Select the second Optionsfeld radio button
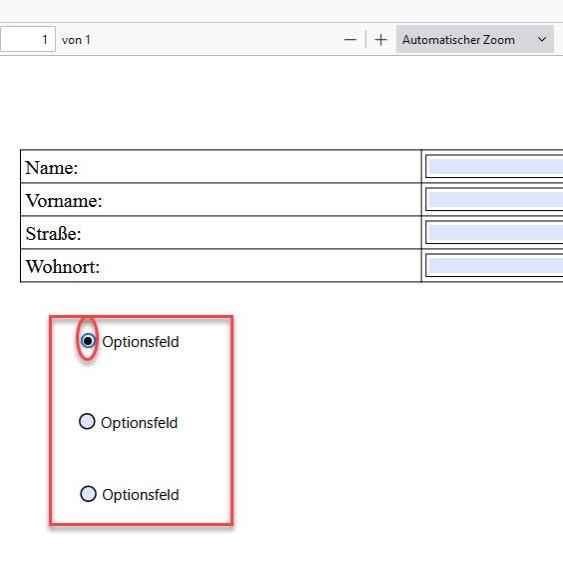The height and width of the screenshot is (563, 563). 87,422
